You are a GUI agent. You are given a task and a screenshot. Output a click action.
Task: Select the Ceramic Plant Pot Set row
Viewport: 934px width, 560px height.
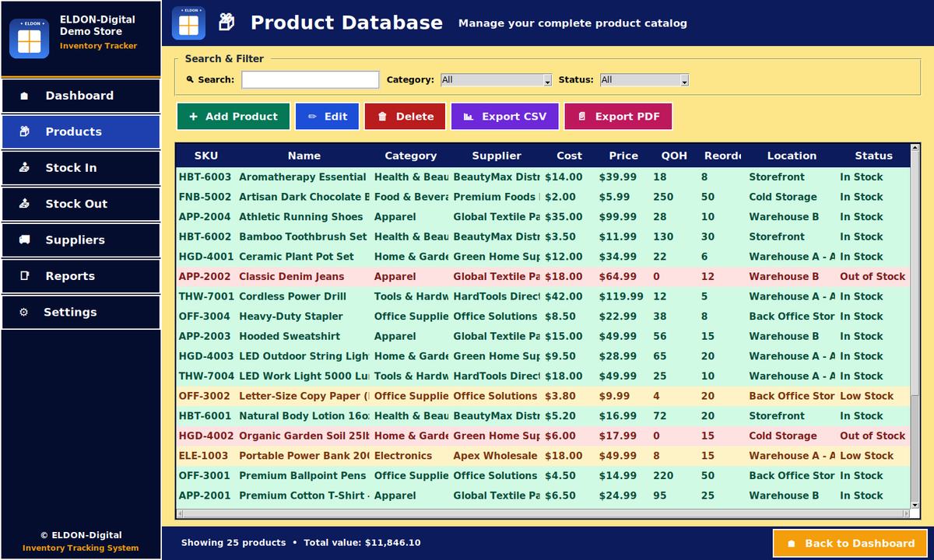pos(543,257)
